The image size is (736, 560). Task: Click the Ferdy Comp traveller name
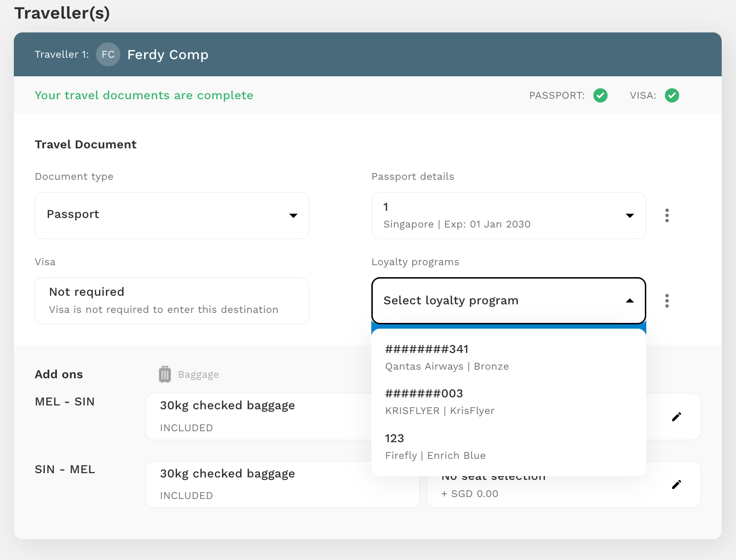point(168,55)
